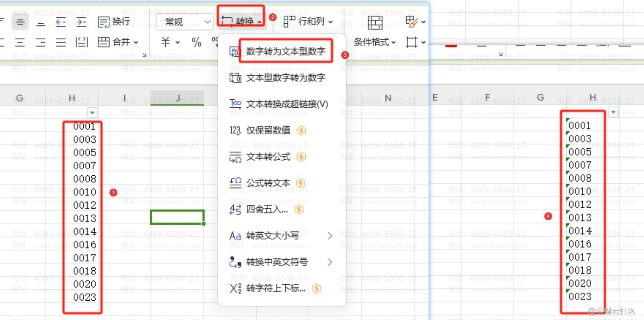Click cell 0005 in left sheet
This screenshot has width=644, height=320.
(x=72, y=152)
